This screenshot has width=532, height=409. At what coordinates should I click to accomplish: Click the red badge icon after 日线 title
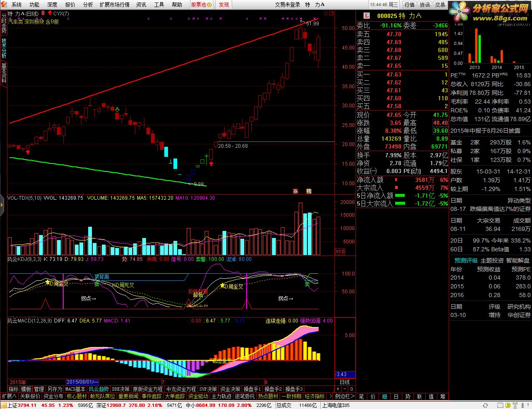click(43, 13)
